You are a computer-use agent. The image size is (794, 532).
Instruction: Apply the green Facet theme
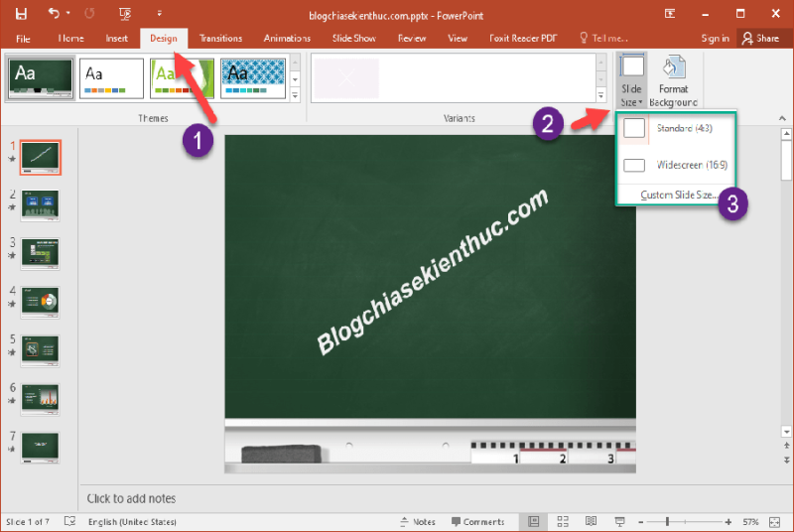[182, 78]
